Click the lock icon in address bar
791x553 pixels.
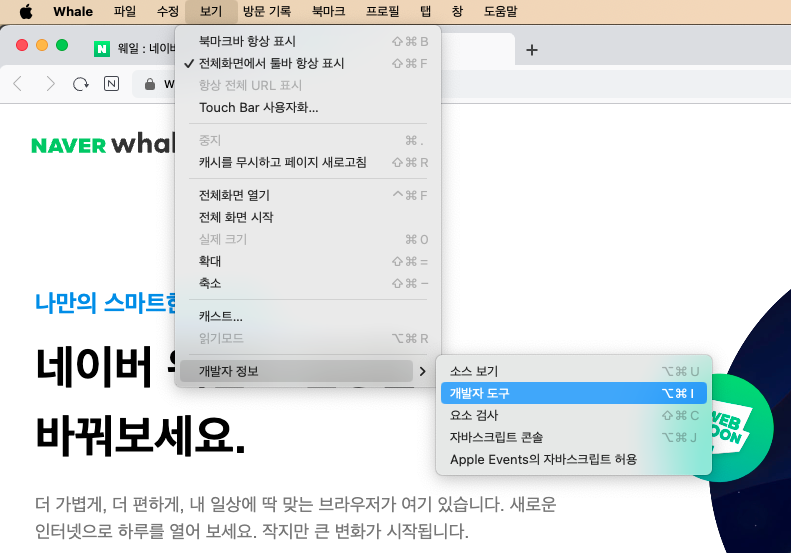[150, 84]
